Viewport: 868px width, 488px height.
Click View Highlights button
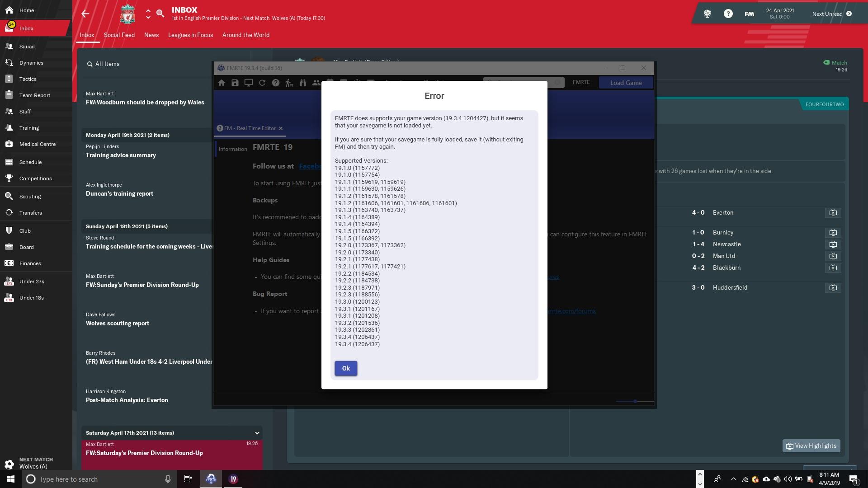(x=811, y=446)
